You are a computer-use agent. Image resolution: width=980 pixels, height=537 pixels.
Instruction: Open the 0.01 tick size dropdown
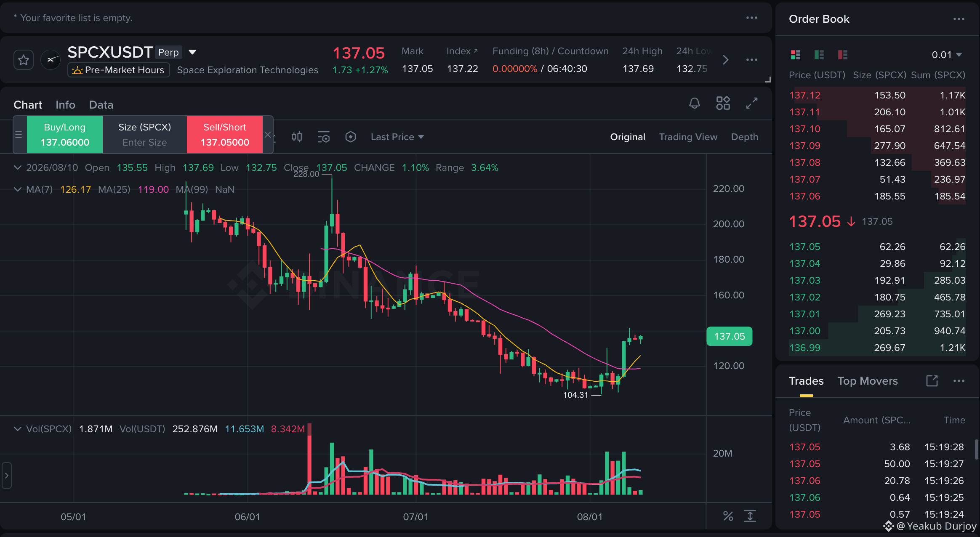coord(947,55)
